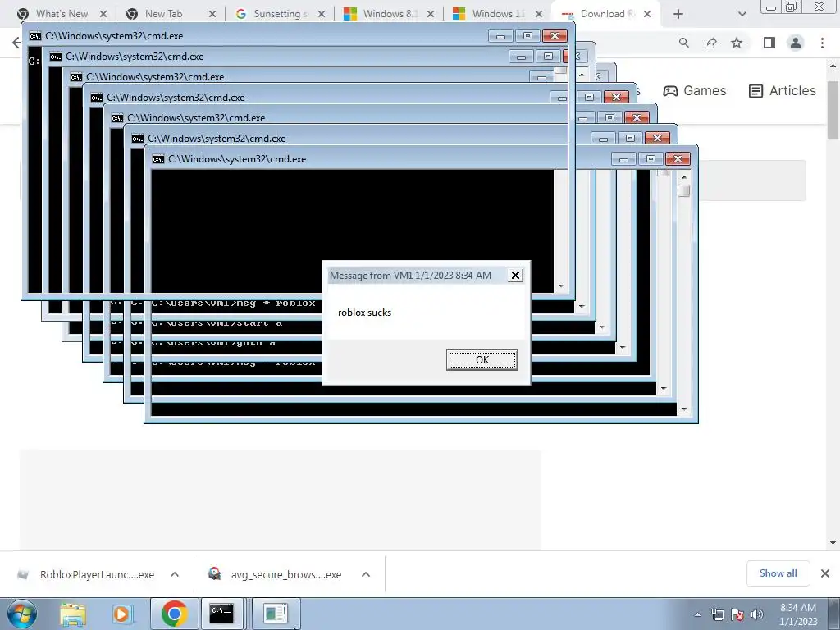This screenshot has width=840, height=630.
Task: Switch to the Sunsetting Google tab
Action: pyautogui.click(x=281, y=14)
